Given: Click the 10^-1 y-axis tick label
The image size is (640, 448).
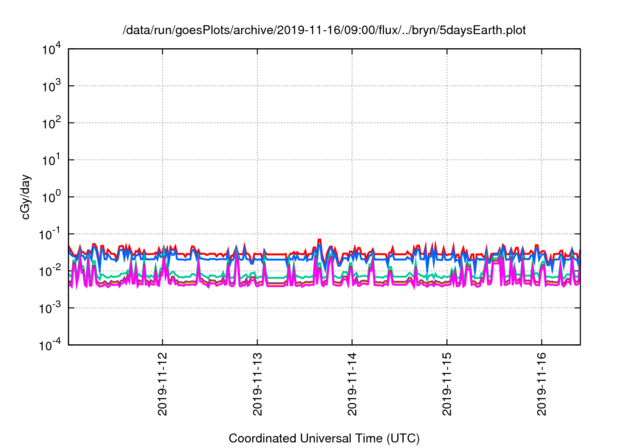Looking at the screenshot, I should (48, 234).
